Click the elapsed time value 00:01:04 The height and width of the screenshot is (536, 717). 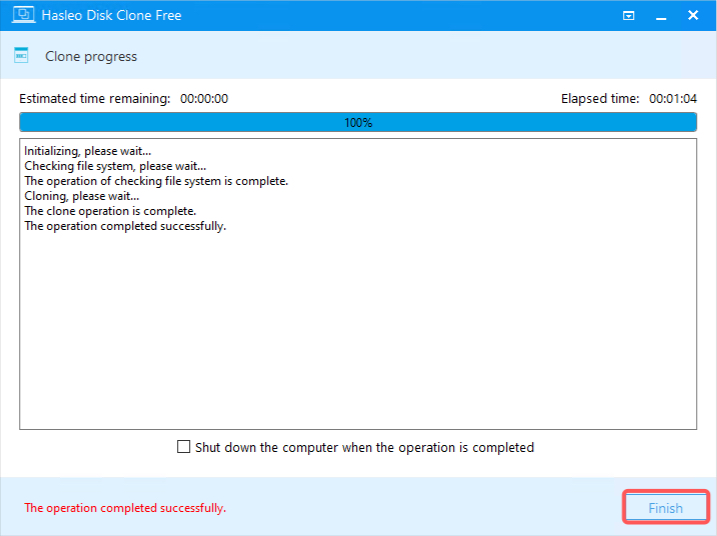(673, 99)
